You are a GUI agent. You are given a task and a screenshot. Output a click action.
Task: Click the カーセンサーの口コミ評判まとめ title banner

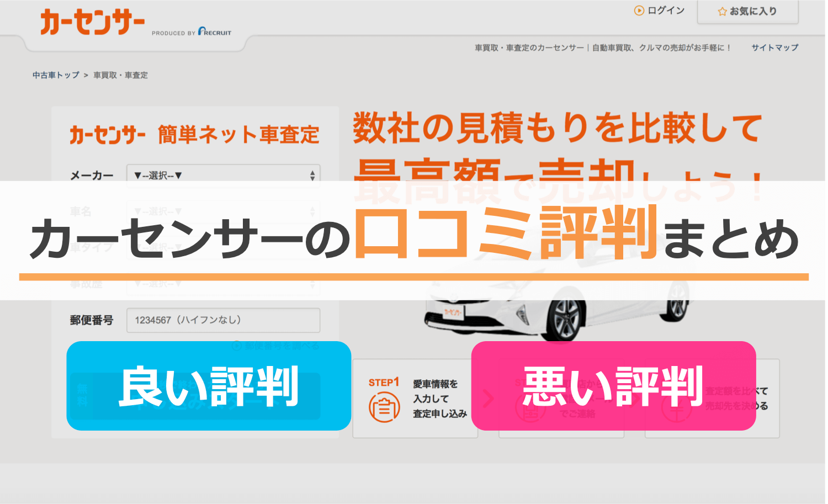(x=414, y=241)
